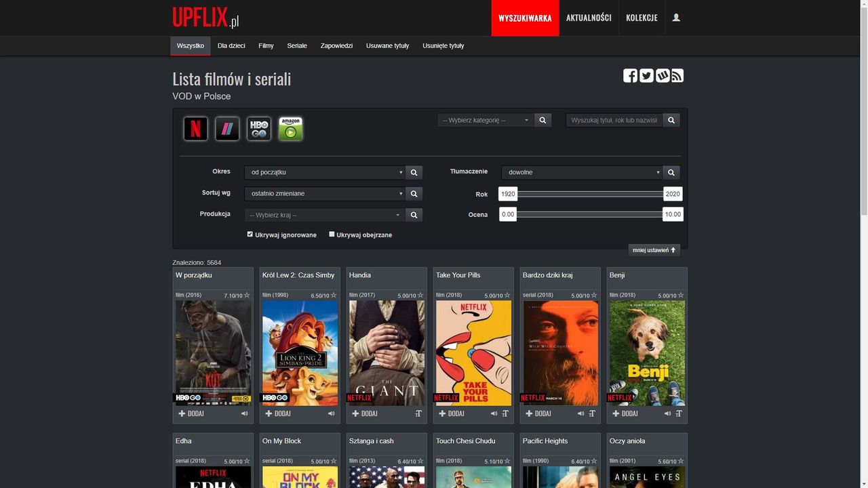The width and height of the screenshot is (868, 488).
Task: Open the Wybierz kategorię dropdown
Action: click(x=486, y=120)
